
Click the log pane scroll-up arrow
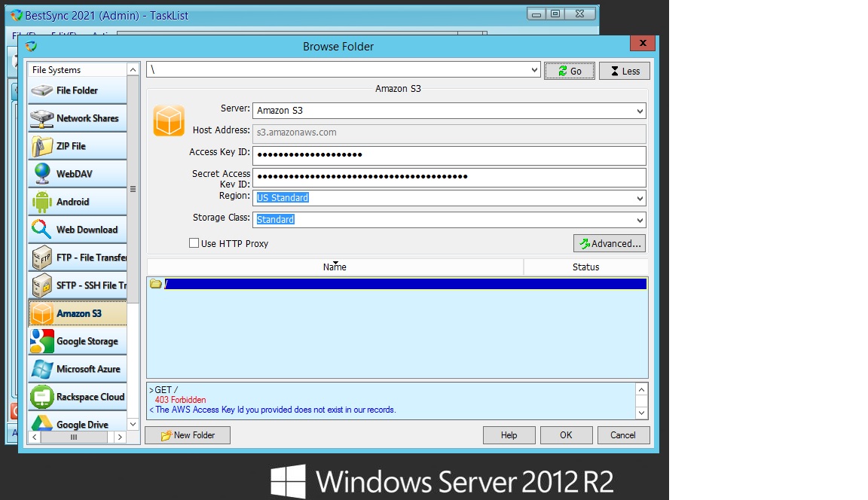pyautogui.click(x=641, y=389)
